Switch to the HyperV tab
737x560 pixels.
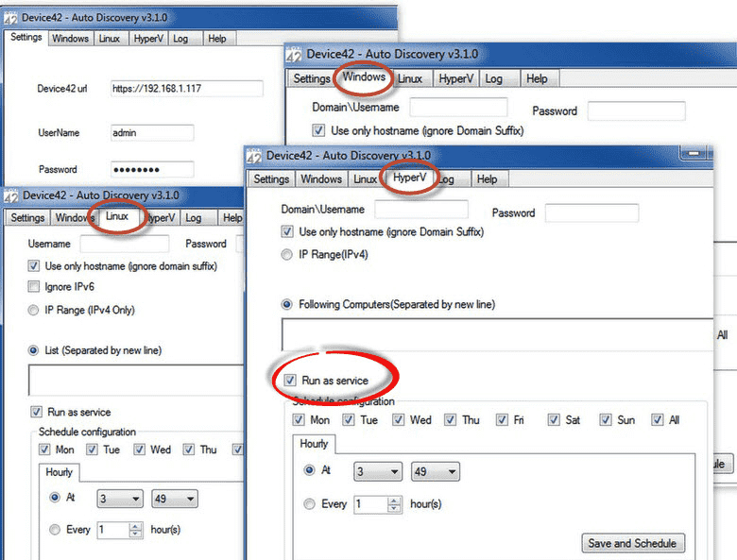point(409,178)
